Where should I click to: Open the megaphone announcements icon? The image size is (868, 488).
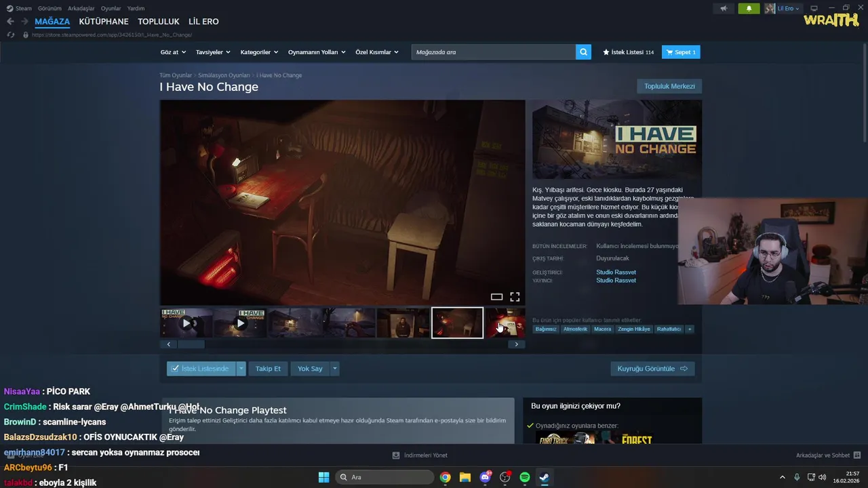tap(724, 8)
